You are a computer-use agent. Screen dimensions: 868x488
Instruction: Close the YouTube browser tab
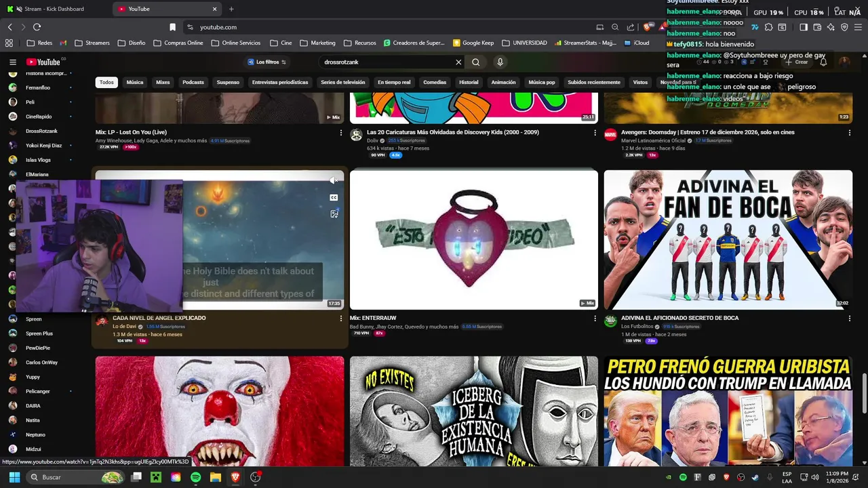215,9
